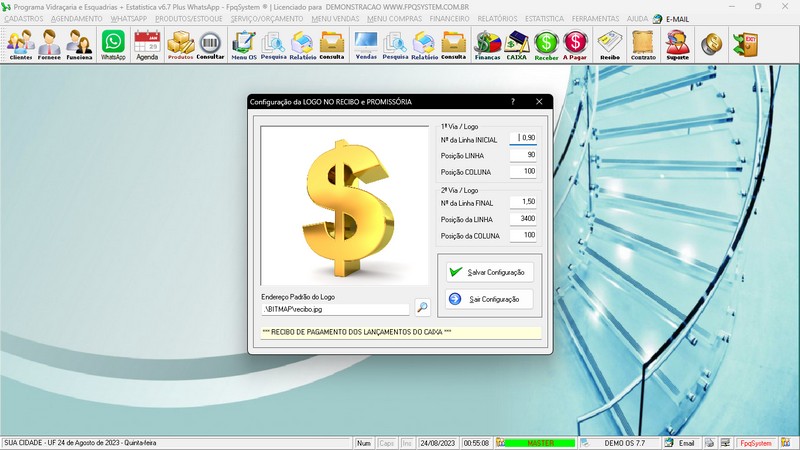The height and width of the screenshot is (450, 800).
Task: Click the dialog help question mark
Action: click(513, 102)
